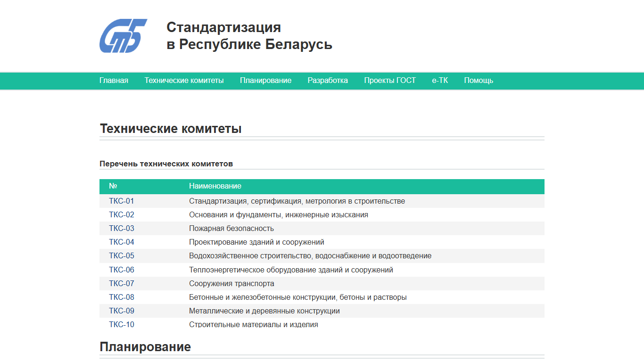Select text Водохозяйственное строительство, водоснабжение и водоотведение
Image resolution: width=644 pixels, height=362 pixels.
coord(310,255)
